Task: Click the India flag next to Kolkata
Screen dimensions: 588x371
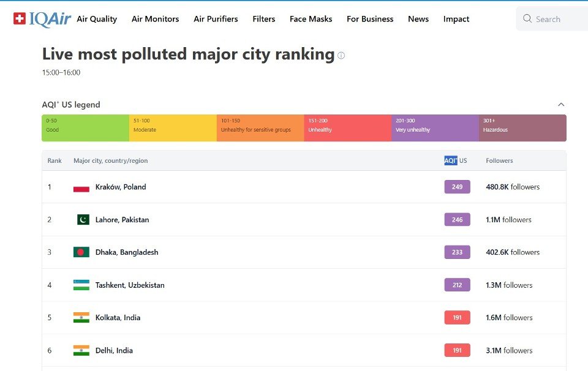Action: point(81,318)
